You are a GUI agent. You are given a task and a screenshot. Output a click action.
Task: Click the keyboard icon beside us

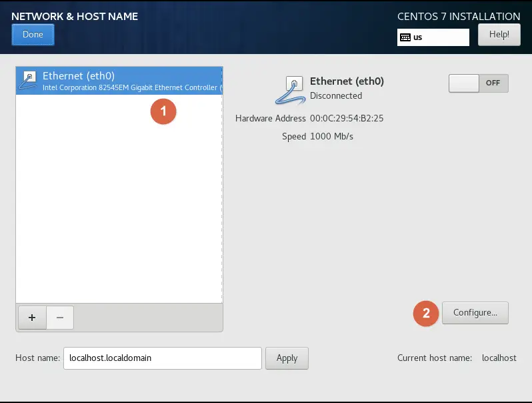(405, 37)
